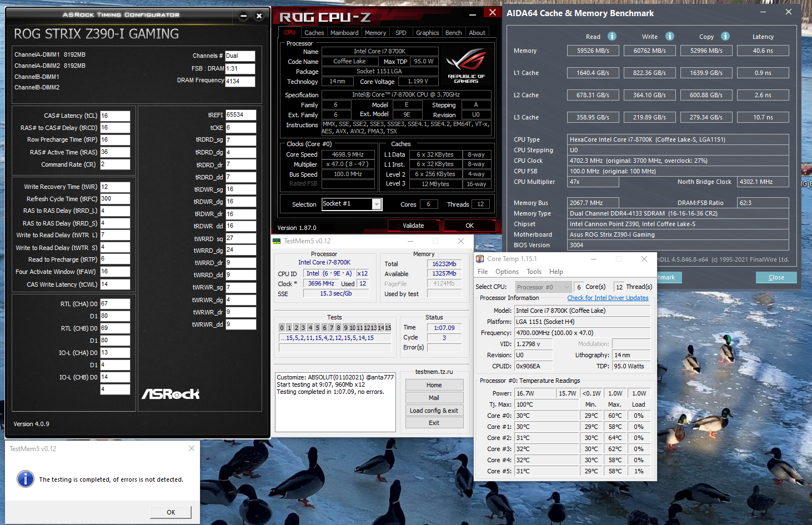Click ChannelA-DIMM1 8192MB in ASRock Timing Configurator
The height and width of the screenshot is (525, 812).
50,54
